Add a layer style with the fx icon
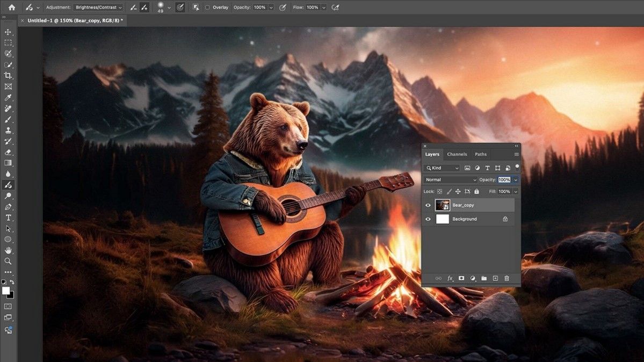644x362 pixels. tap(450, 278)
